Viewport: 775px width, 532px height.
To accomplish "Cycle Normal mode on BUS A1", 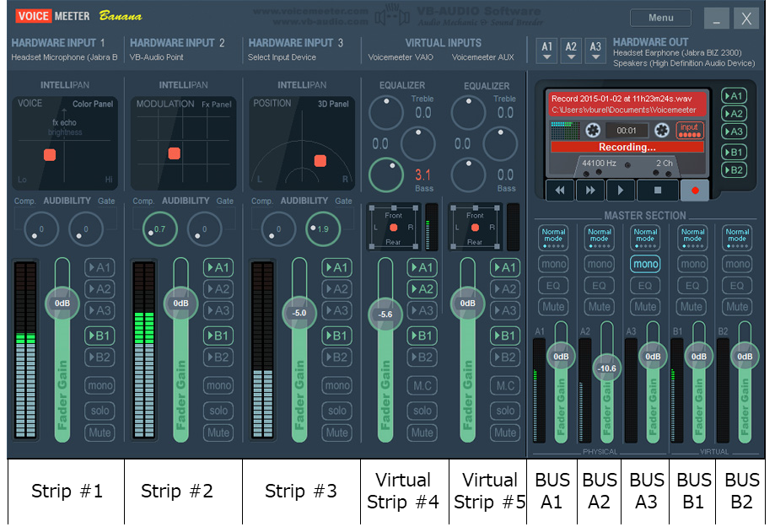I will 553,238.
